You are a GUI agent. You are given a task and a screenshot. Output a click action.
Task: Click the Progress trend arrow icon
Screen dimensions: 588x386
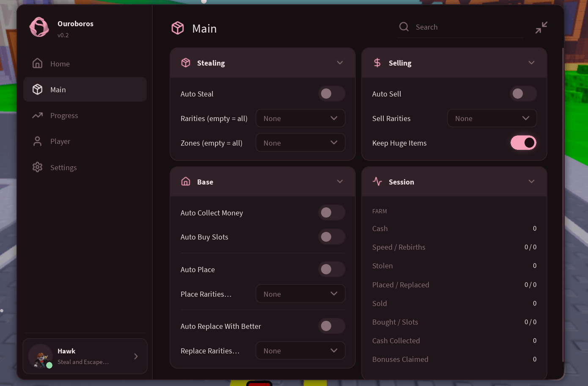(38, 115)
